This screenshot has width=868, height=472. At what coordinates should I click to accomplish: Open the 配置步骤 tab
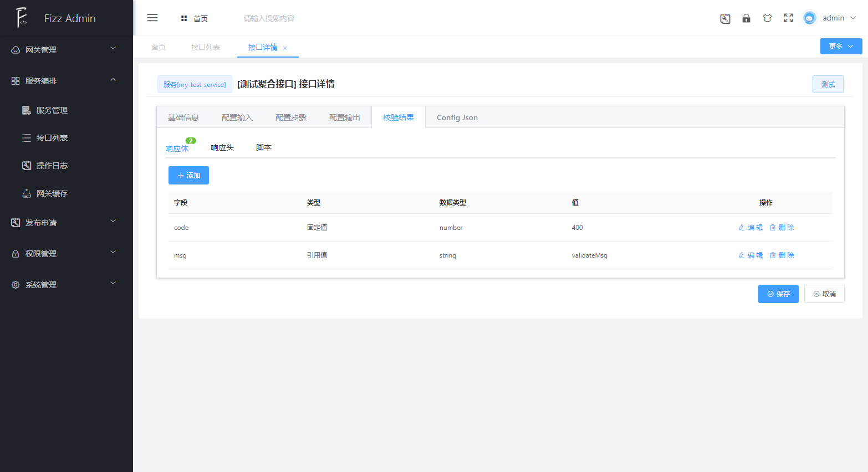pos(291,117)
